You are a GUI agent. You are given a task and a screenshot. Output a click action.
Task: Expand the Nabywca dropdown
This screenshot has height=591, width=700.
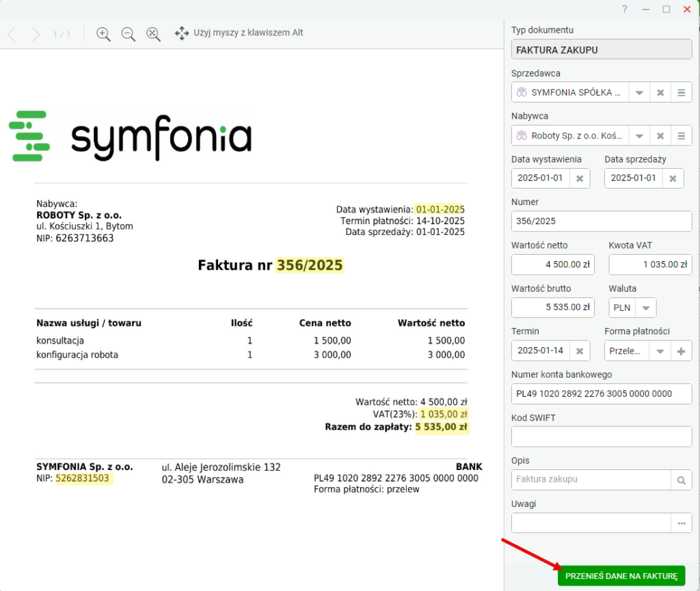pos(639,135)
